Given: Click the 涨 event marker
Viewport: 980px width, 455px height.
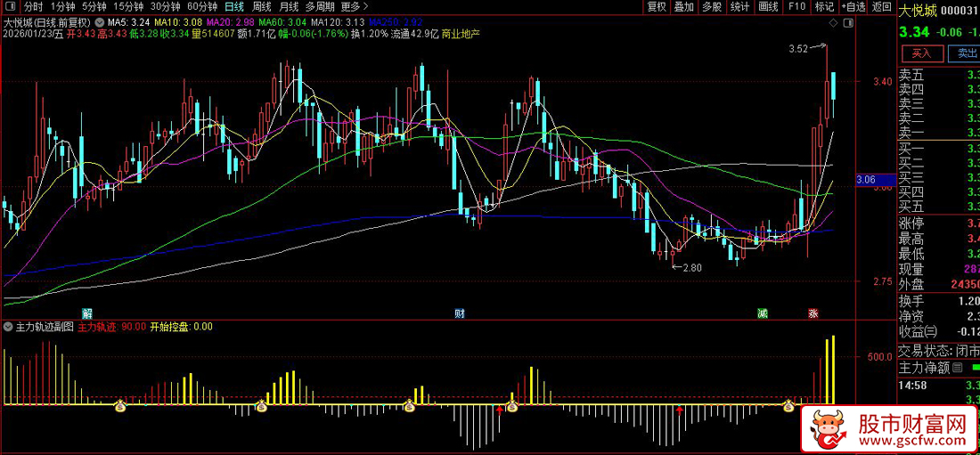Looking at the screenshot, I should pyautogui.click(x=813, y=313).
